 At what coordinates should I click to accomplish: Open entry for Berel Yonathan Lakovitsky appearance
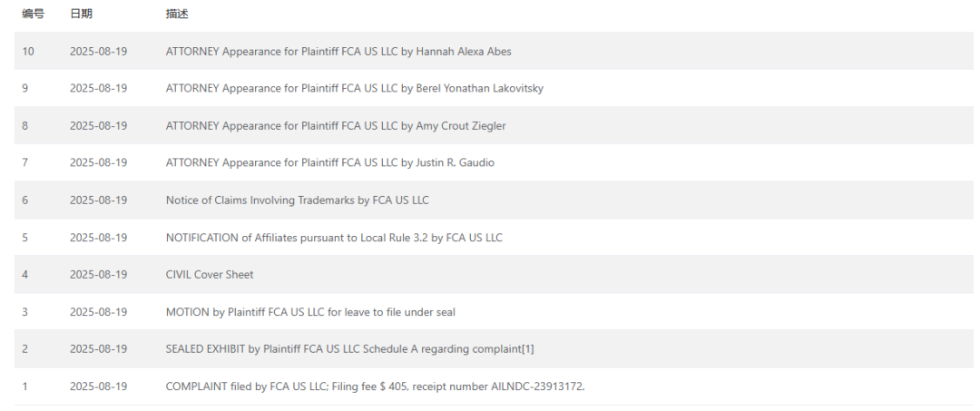[x=354, y=89]
